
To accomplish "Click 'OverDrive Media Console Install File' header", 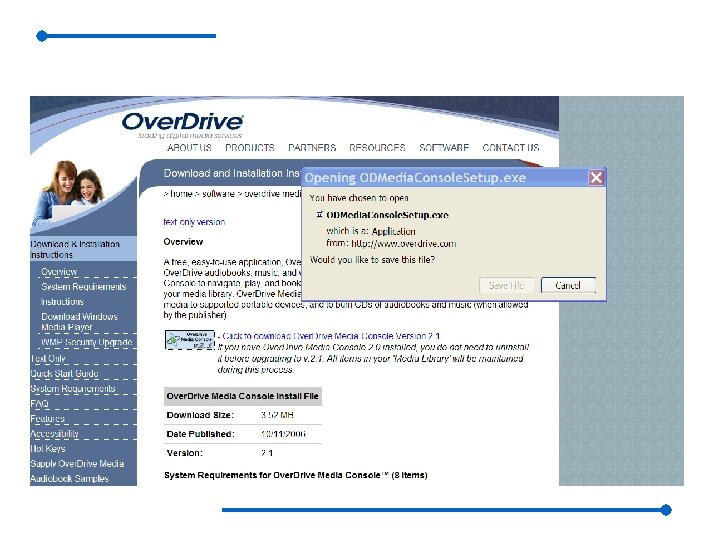I will [242, 396].
